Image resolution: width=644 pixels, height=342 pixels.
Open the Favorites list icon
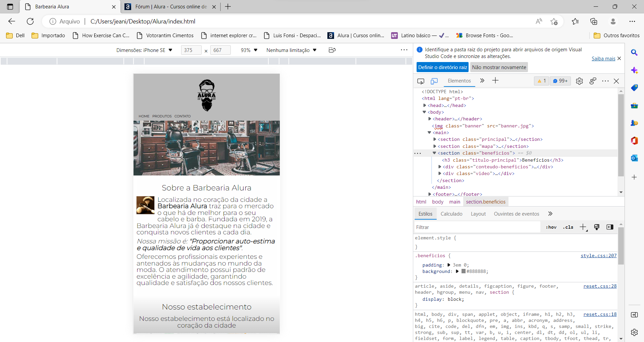(575, 21)
